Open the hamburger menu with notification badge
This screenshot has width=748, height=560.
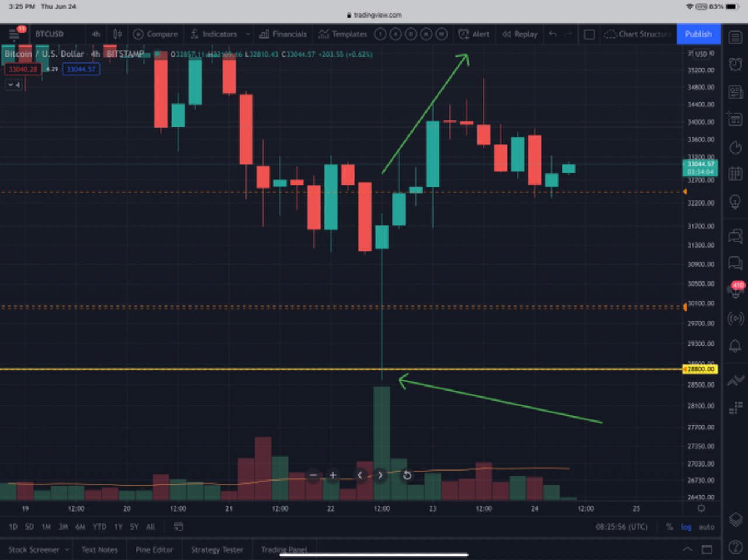(x=14, y=34)
